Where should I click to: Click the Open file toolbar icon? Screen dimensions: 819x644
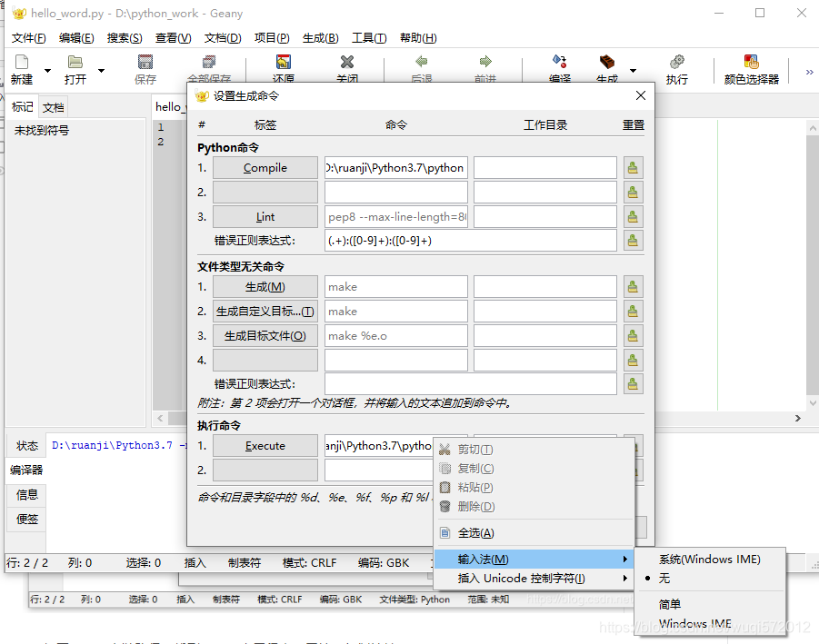coord(75,62)
